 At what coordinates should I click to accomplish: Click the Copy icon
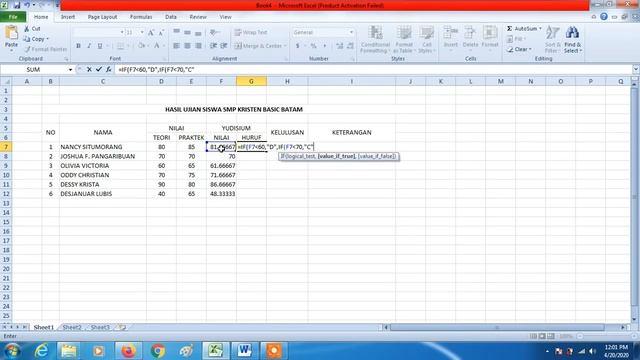[x=27, y=39]
